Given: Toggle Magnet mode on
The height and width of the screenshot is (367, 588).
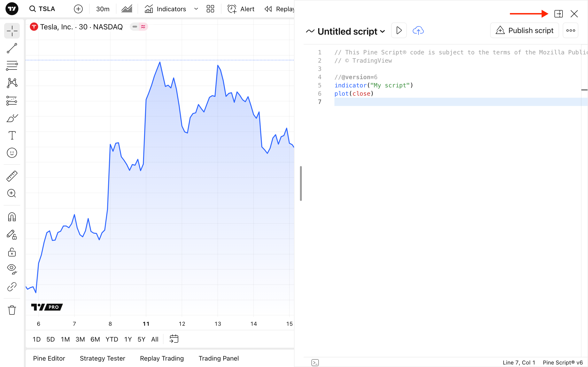Looking at the screenshot, I should [x=12, y=217].
